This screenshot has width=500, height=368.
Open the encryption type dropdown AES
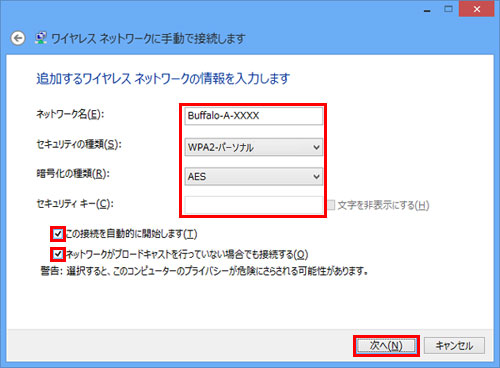coord(254,176)
